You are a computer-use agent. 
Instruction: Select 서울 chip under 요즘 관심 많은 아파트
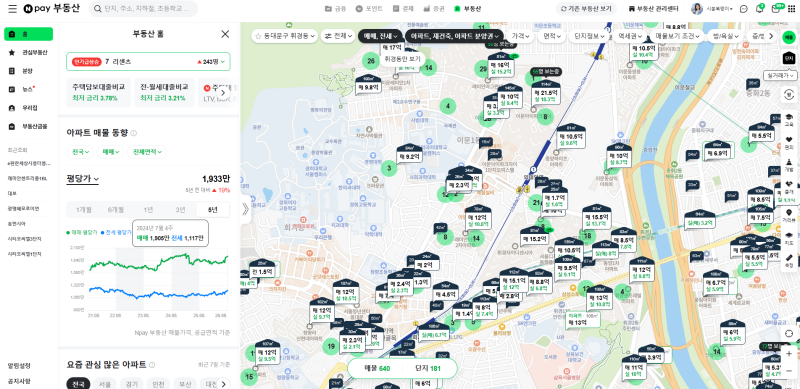[105, 384]
